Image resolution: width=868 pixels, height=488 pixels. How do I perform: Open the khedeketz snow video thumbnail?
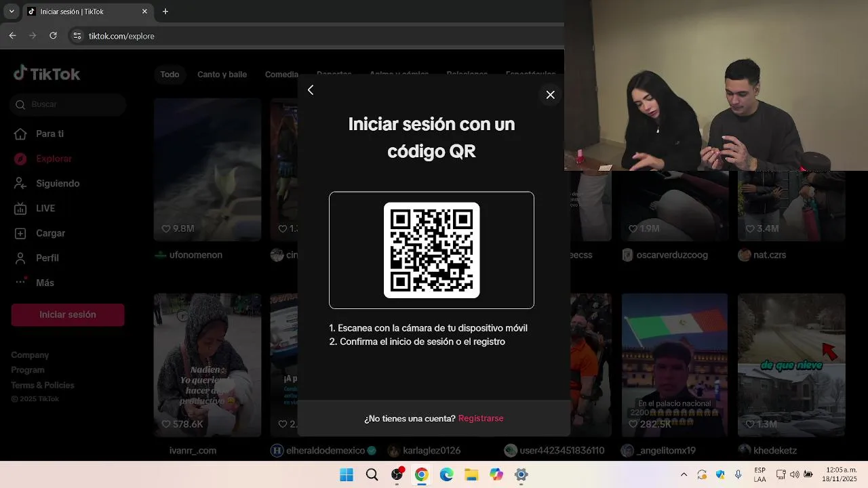point(791,365)
